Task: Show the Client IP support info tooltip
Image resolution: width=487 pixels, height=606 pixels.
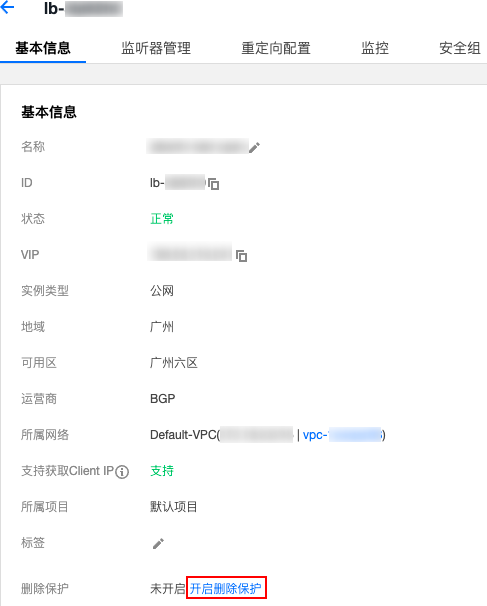Action: tap(122, 472)
